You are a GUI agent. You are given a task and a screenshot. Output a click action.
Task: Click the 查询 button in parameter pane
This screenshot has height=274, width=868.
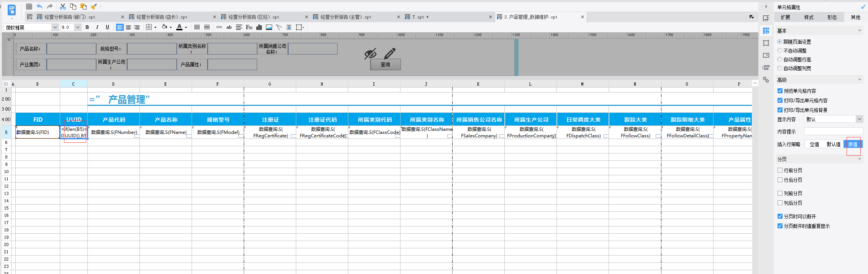tap(386, 64)
